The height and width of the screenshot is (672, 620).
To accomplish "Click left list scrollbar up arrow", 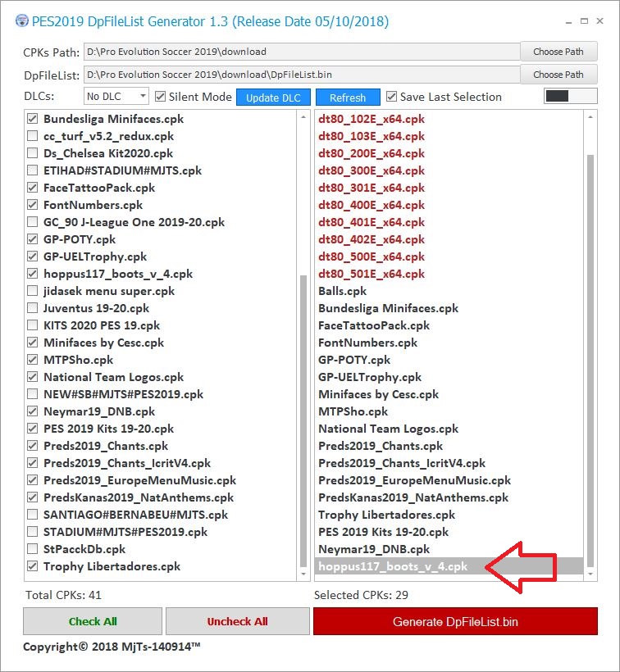I will point(303,117).
